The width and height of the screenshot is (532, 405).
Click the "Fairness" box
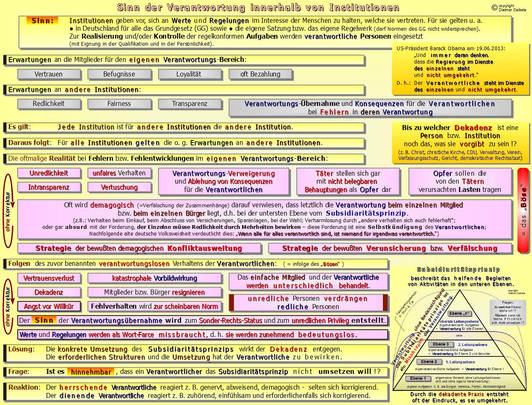pos(119,103)
